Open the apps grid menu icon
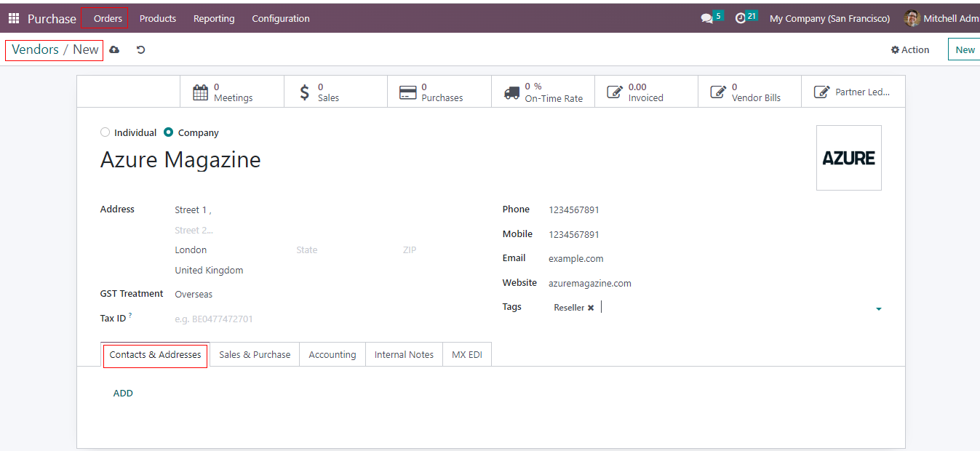The image size is (980, 451). point(14,18)
